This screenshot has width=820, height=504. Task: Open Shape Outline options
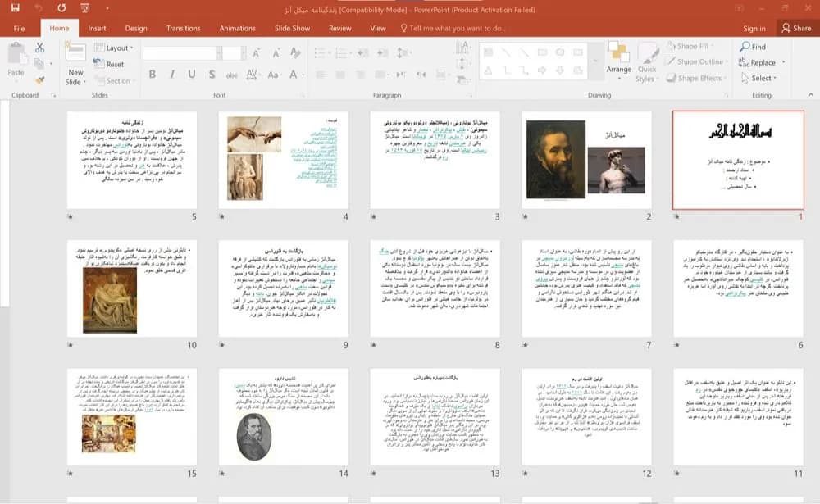click(x=695, y=61)
